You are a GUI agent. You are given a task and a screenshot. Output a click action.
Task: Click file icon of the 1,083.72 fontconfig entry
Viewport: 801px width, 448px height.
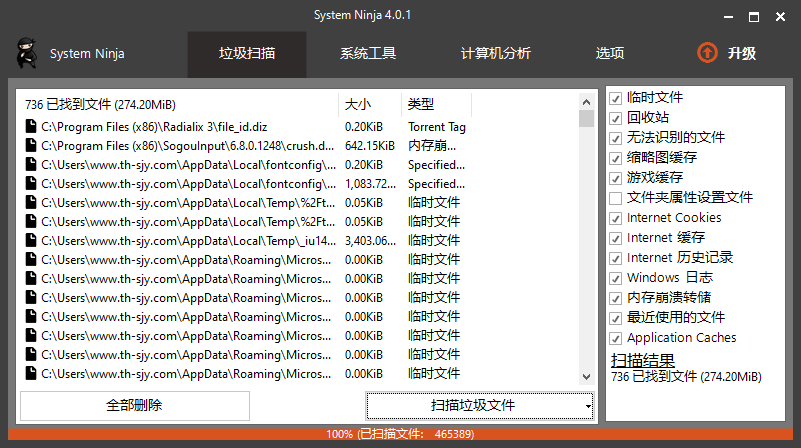pos(30,184)
